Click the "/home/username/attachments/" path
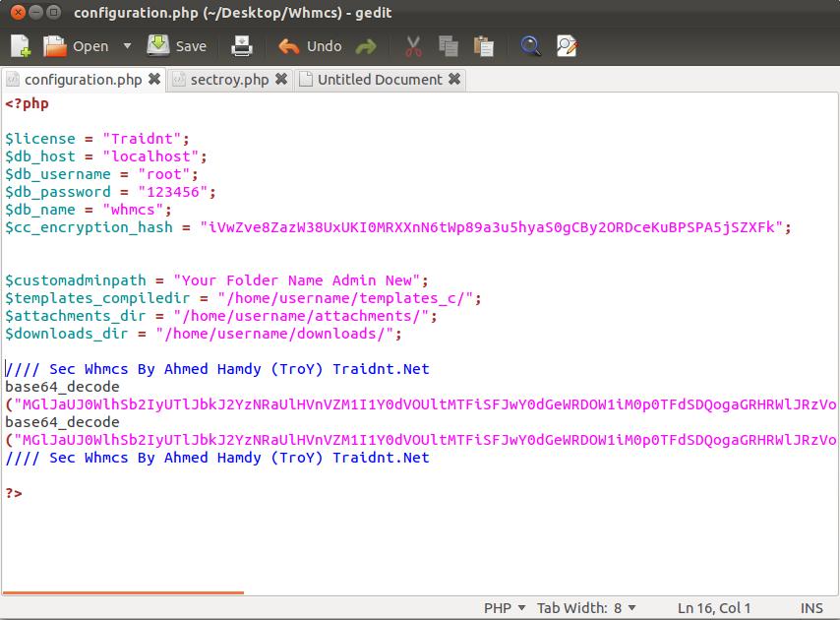Image resolution: width=840 pixels, height=620 pixels. [301, 316]
